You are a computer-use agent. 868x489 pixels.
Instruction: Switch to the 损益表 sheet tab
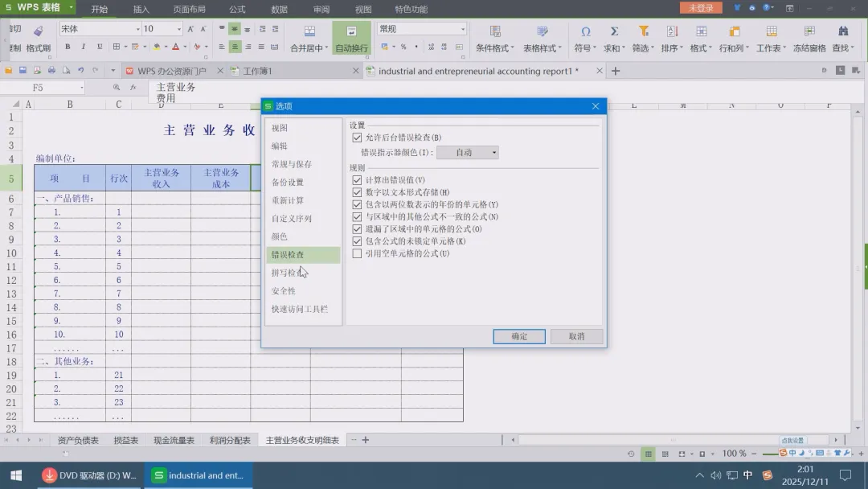125,440
